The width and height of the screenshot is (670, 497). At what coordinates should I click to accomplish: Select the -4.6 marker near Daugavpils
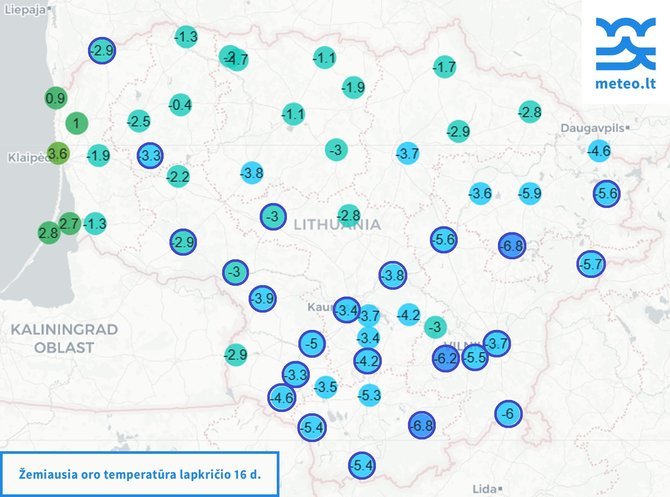[599, 150]
